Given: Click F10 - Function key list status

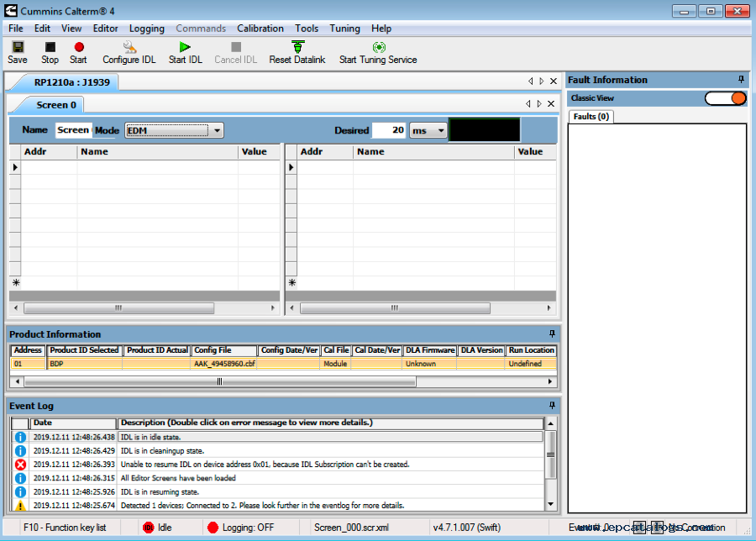Looking at the screenshot, I should pyautogui.click(x=65, y=528).
